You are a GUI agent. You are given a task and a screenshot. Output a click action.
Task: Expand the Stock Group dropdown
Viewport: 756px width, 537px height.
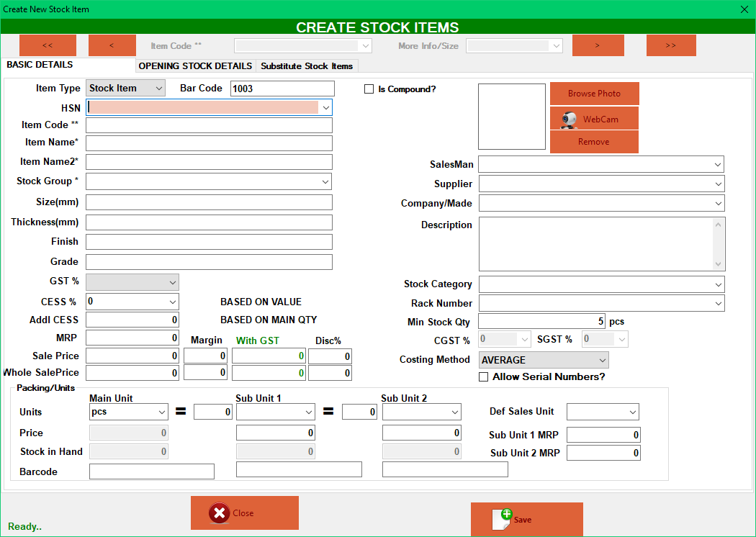[325, 181]
